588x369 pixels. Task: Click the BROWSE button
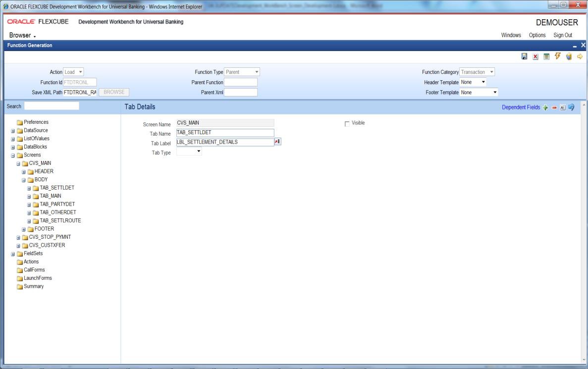pos(114,92)
